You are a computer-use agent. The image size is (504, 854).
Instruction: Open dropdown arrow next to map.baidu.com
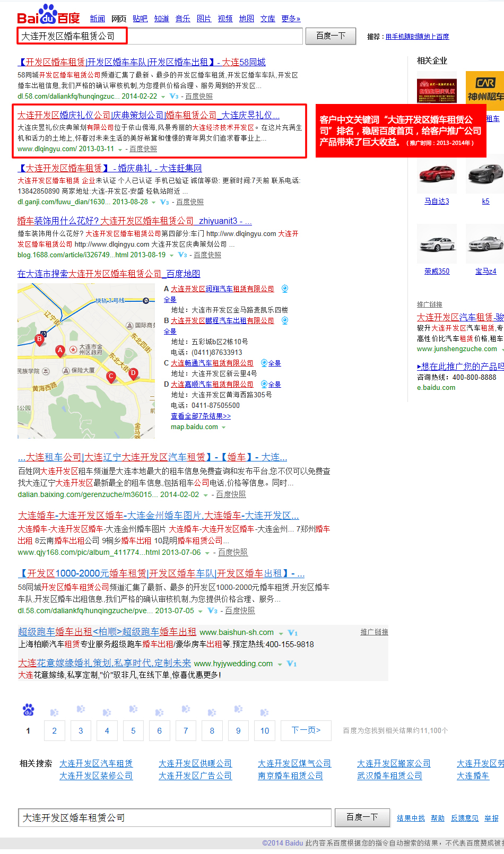tap(223, 427)
